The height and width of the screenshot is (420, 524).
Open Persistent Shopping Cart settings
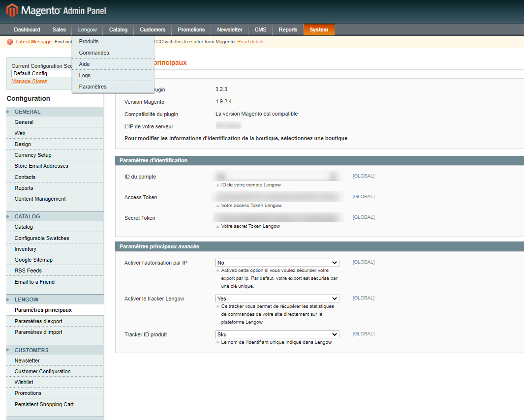[x=55, y=404]
